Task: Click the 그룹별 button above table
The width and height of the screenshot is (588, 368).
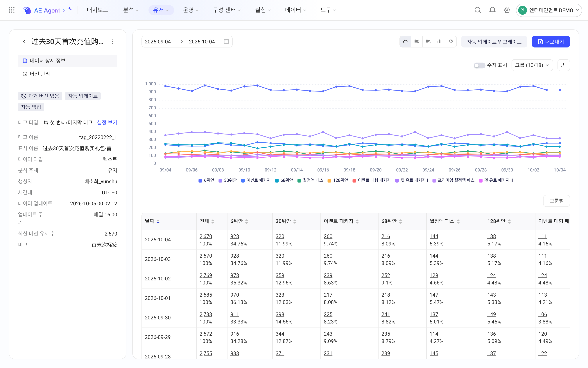Action: [556, 201]
